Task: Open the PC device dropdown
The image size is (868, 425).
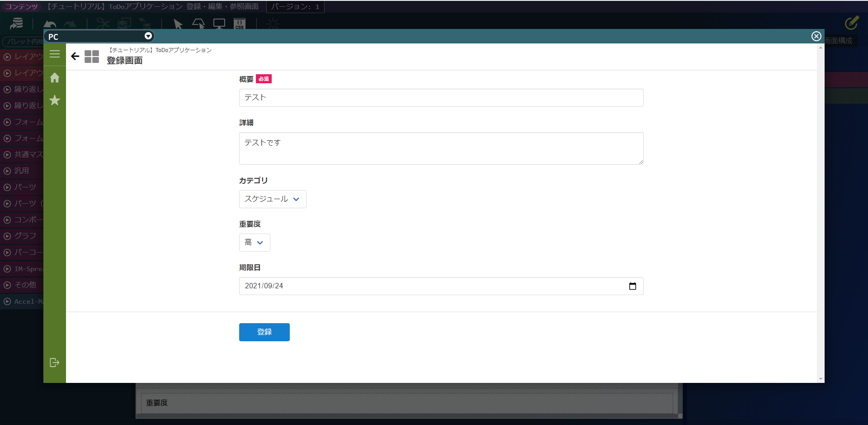Action: pyautogui.click(x=99, y=36)
